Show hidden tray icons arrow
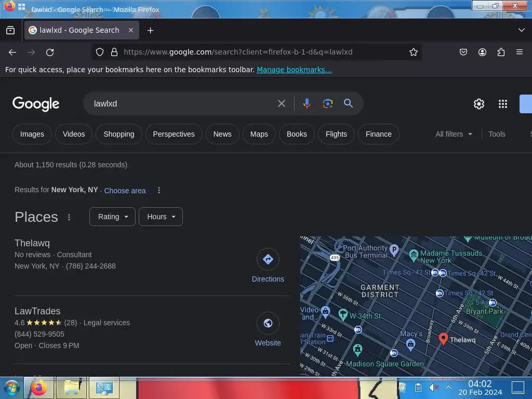Viewport: 532px width, 399px height. click(x=448, y=388)
